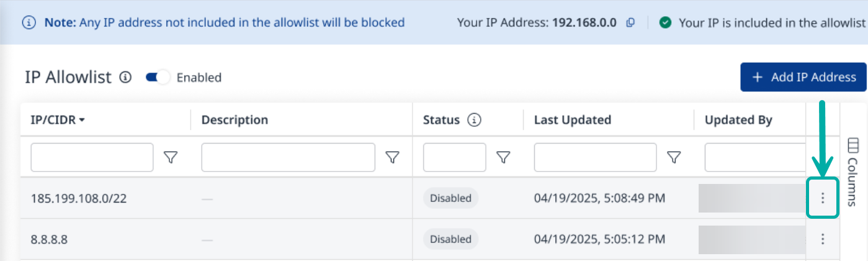Open filter options for Description column
The image size is (868, 261).
click(x=392, y=158)
